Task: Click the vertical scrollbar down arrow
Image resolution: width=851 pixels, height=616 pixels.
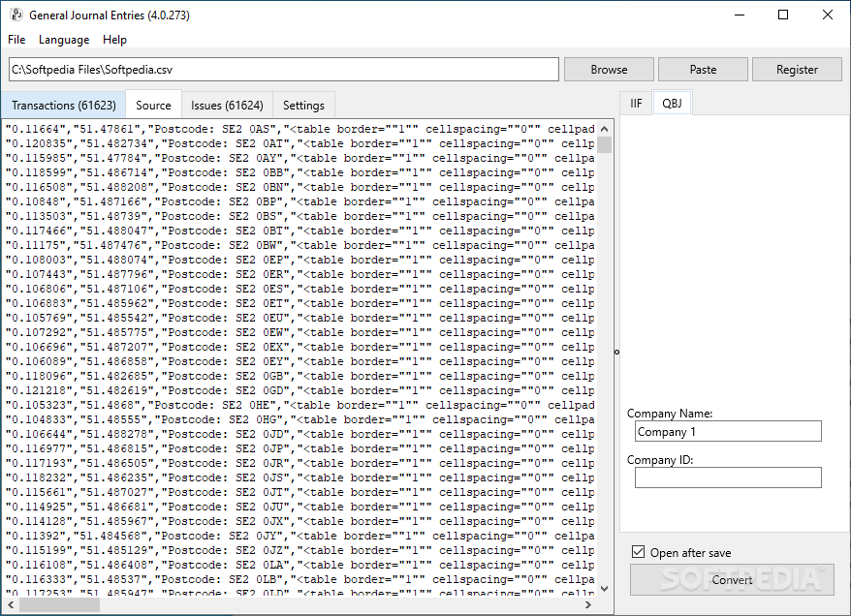Action: [x=605, y=588]
